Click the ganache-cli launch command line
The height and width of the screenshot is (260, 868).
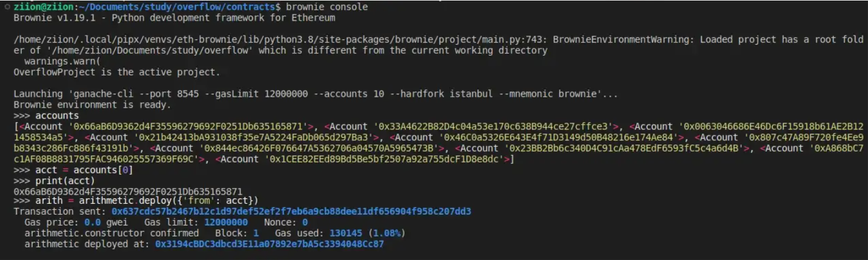coord(315,94)
